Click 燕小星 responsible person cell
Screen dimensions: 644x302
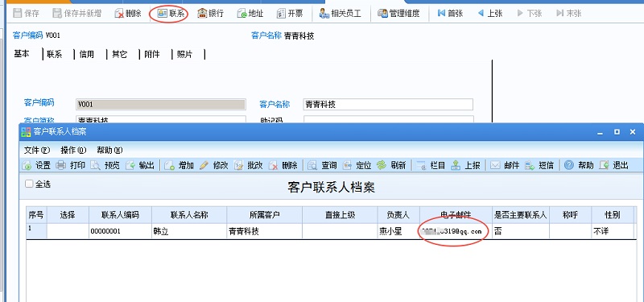pos(398,231)
